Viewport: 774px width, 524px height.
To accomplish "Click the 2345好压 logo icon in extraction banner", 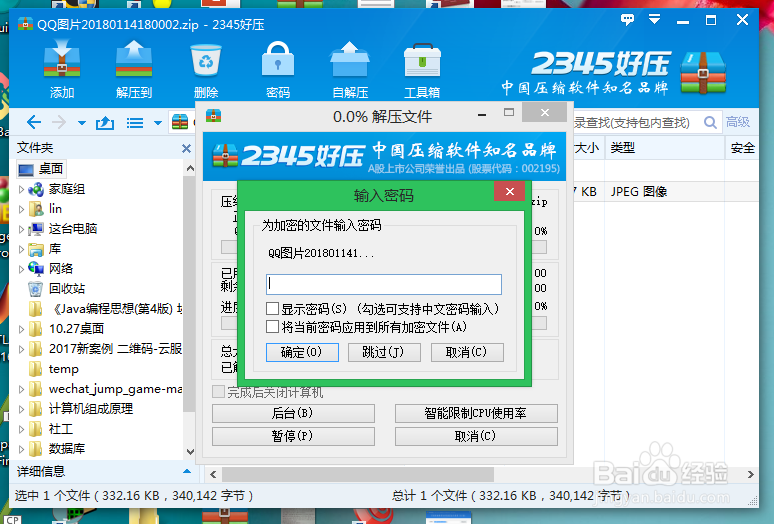I will click(225, 155).
